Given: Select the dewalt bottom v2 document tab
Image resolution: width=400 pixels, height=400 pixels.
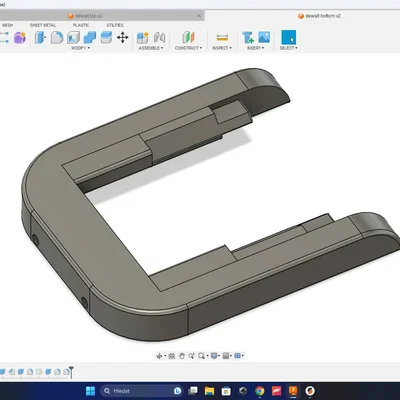Looking at the screenshot, I should (x=319, y=16).
